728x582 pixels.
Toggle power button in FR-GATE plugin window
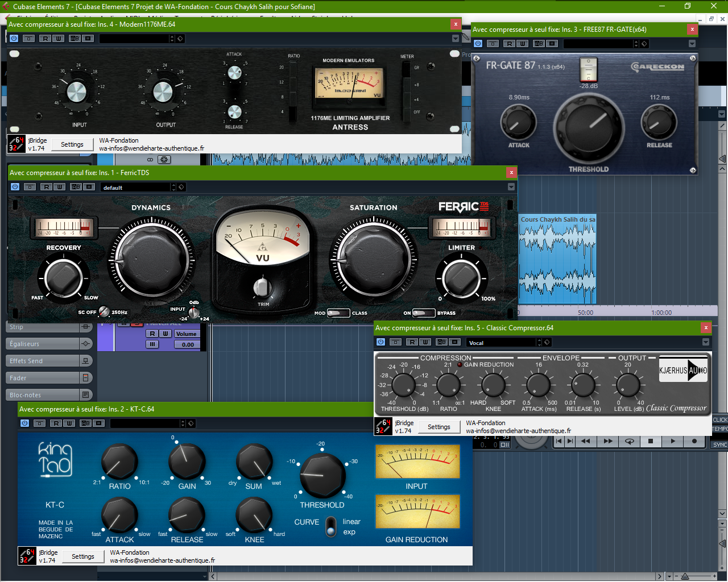pyautogui.click(x=478, y=44)
